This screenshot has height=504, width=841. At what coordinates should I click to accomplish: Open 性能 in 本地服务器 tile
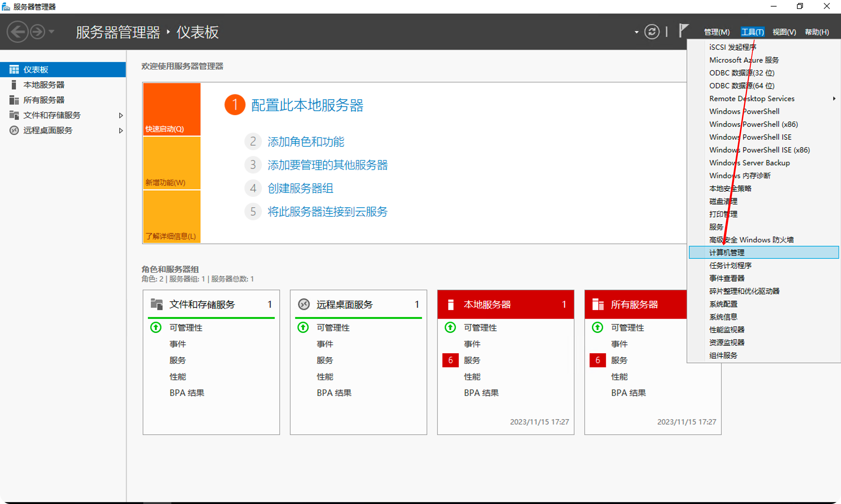point(472,377)
